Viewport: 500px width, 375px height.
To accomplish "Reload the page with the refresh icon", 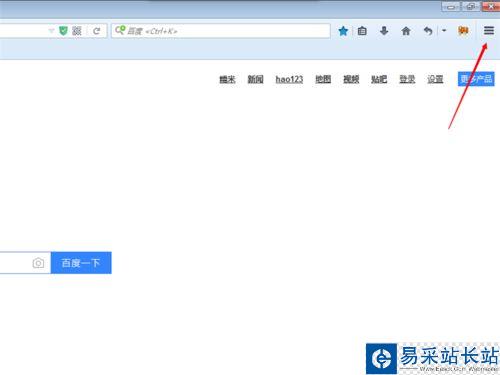I will 97,31.
